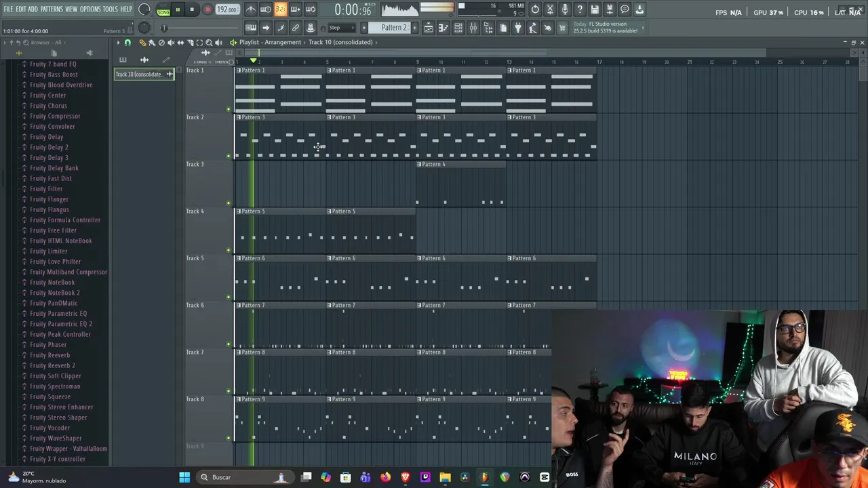Enable typing keyboard to piano
This screenshot has width=868, height=488.
pos(251,28)
